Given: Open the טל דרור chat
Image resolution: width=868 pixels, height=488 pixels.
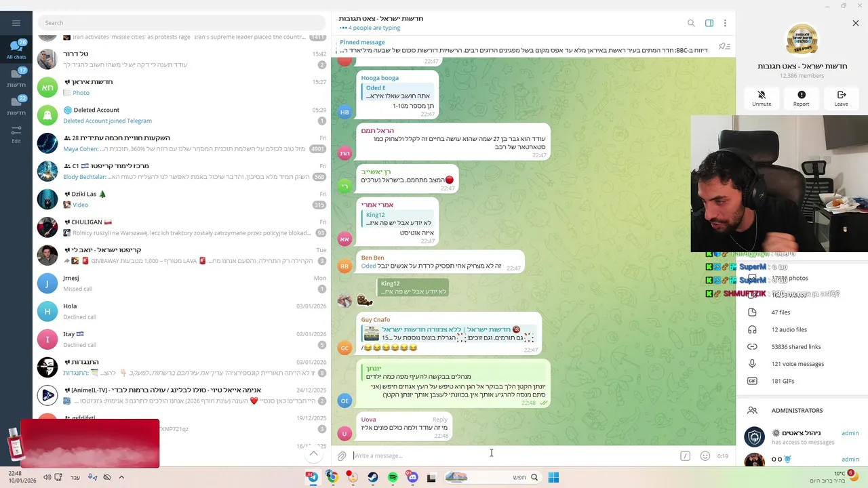Looking at the screenshot, I should tap(182, 59).
